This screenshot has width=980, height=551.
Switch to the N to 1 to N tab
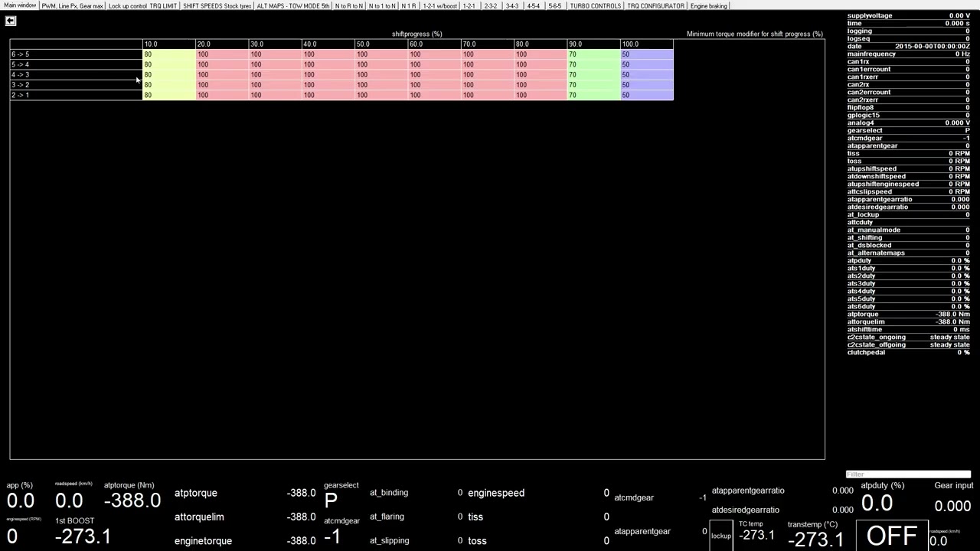tap(382, 6)
